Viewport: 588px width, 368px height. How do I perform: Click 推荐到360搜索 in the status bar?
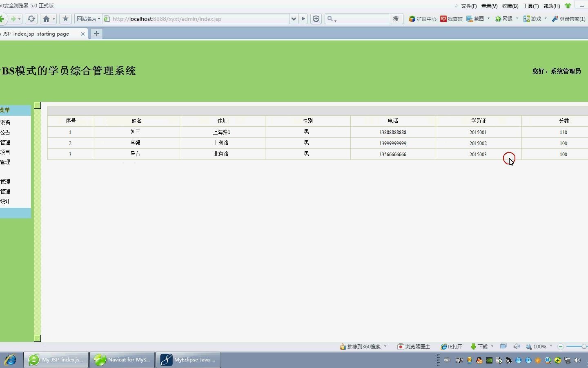[x=360, y=346]
